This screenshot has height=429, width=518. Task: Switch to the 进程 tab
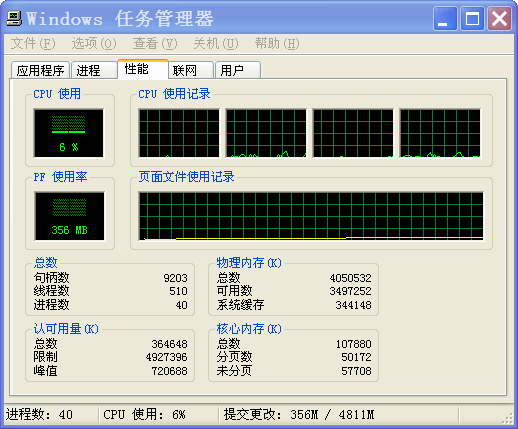pyautogui.click(x=94, y=70)
